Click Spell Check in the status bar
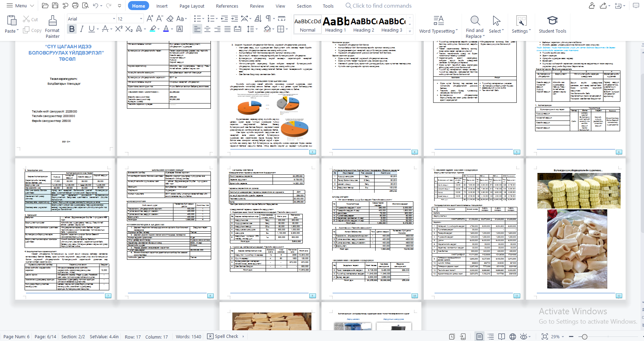644x341 pixels. pos(223,336)
